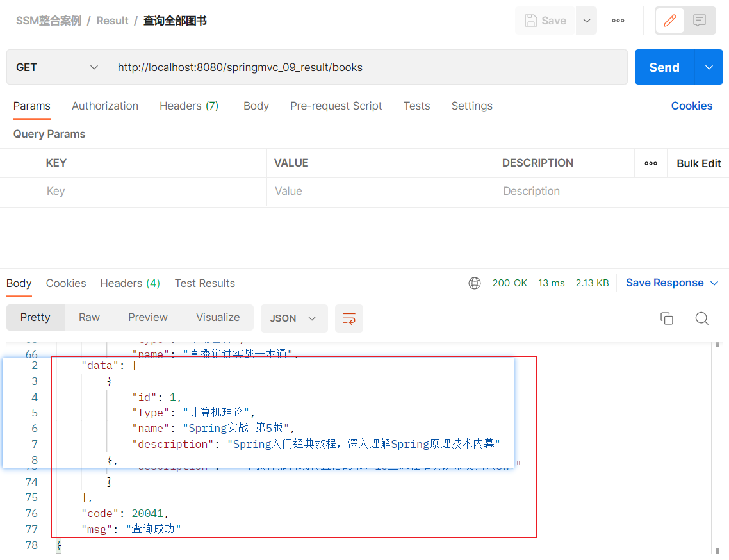Switch to the request Headers (7) tab
This screenshot has height=560, width=729.
[189, 106]
